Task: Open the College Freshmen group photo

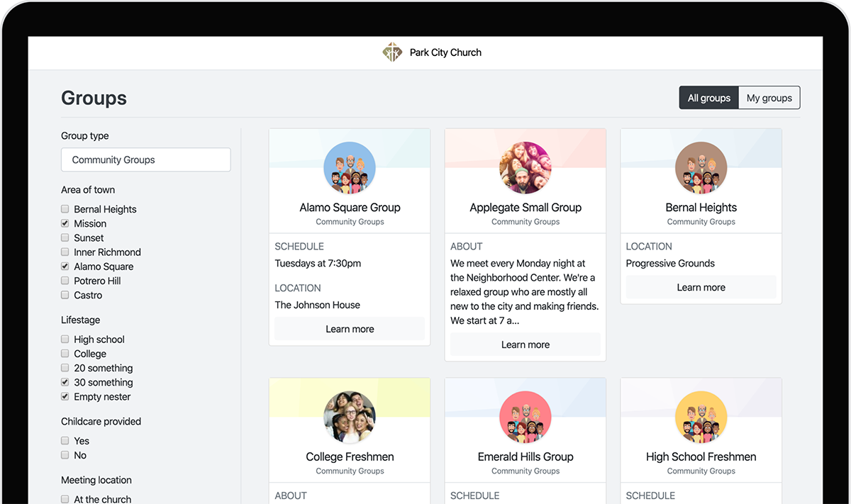Action: click(350, 417)
